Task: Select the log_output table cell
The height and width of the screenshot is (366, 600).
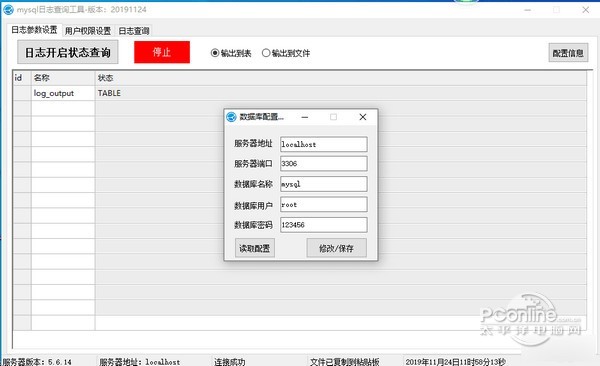Action: 63,93
